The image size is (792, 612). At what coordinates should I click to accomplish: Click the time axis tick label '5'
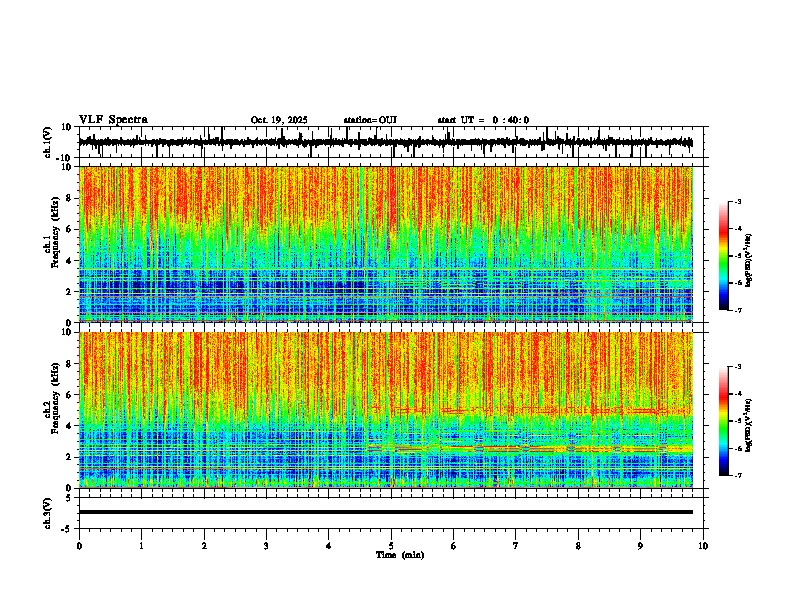391,546
